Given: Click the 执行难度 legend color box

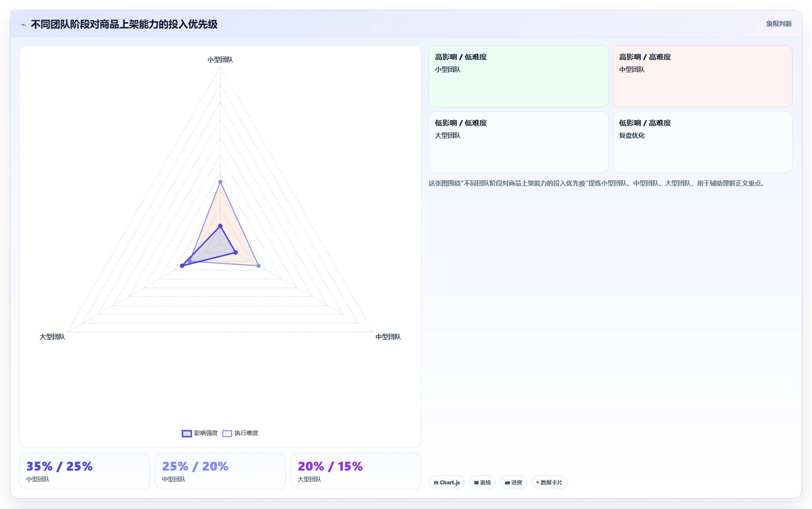Looking at the screenshot, I should tap(227, 433).
